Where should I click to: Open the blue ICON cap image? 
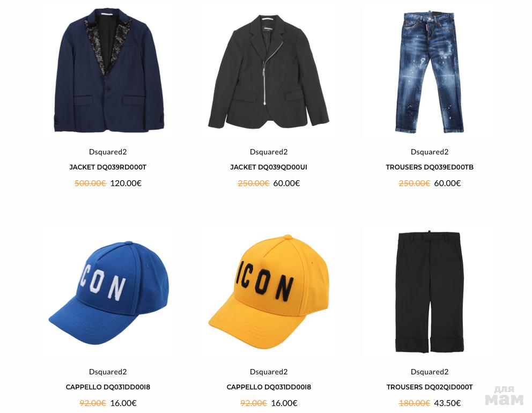[x=108, y=293]
